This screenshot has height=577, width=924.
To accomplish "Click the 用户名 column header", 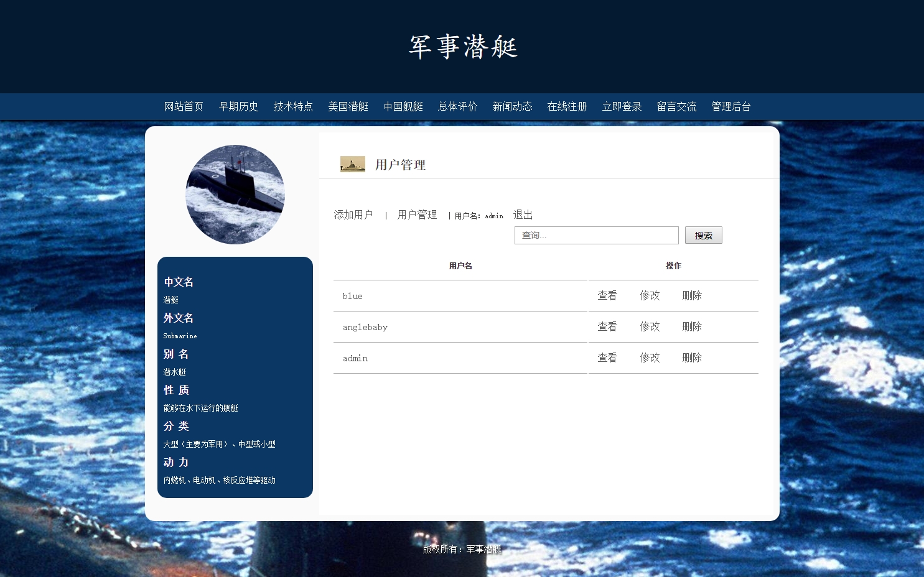I will point(460,265).
